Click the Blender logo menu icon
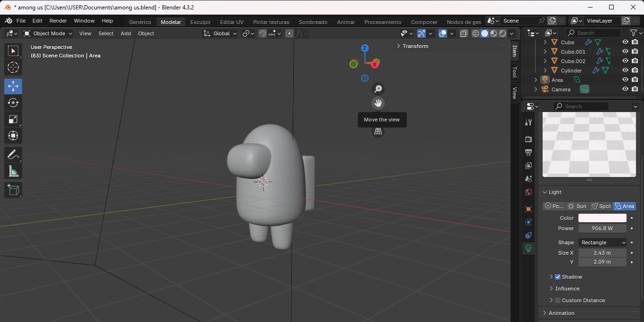This screenshot has width=644, height=322. (8, 21)
